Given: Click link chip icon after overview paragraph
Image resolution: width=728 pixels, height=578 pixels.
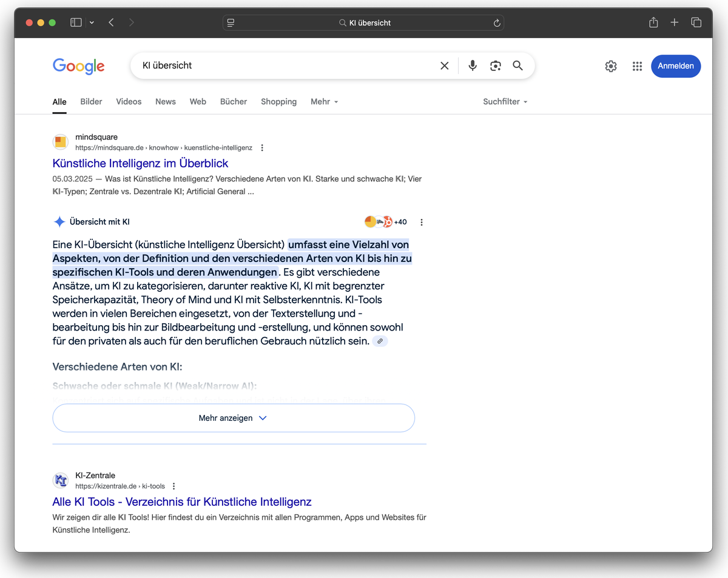Looking at the screenshot, I should pyautogui.click(x=380, y=341).
